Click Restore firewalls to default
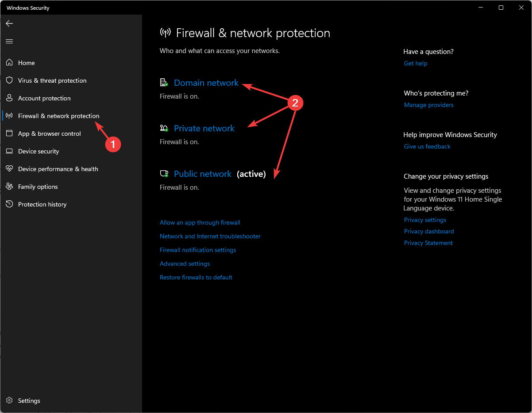 [196, 277]
